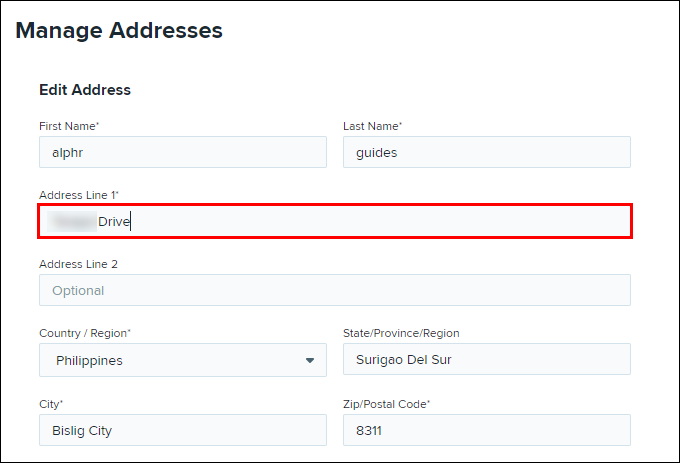Click the Edit Address section heading
Image resolution: width=680 pixels, height=463 pixels.
click(85, 90)
